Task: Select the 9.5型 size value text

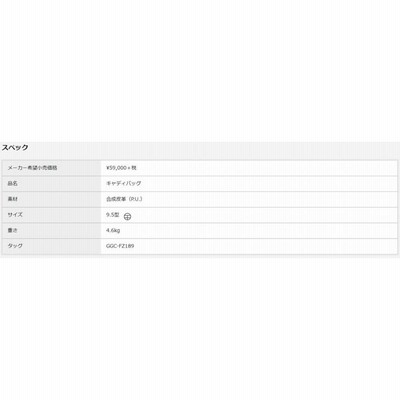Action: (x=113, y=215)
